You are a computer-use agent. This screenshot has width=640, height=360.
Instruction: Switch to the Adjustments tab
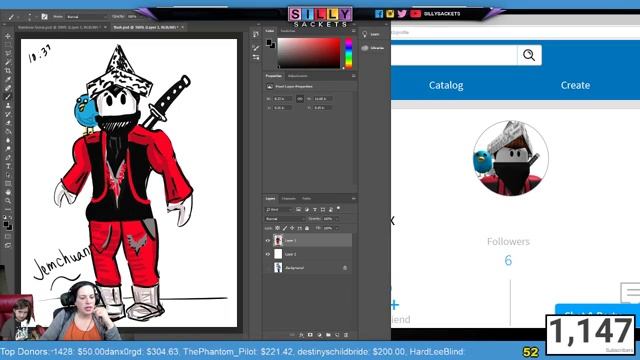(298, 76)
